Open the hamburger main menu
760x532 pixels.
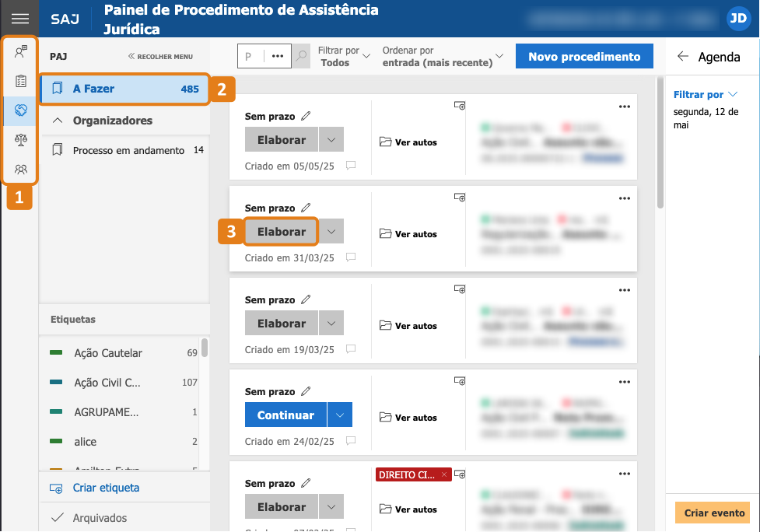pos(20,19)
